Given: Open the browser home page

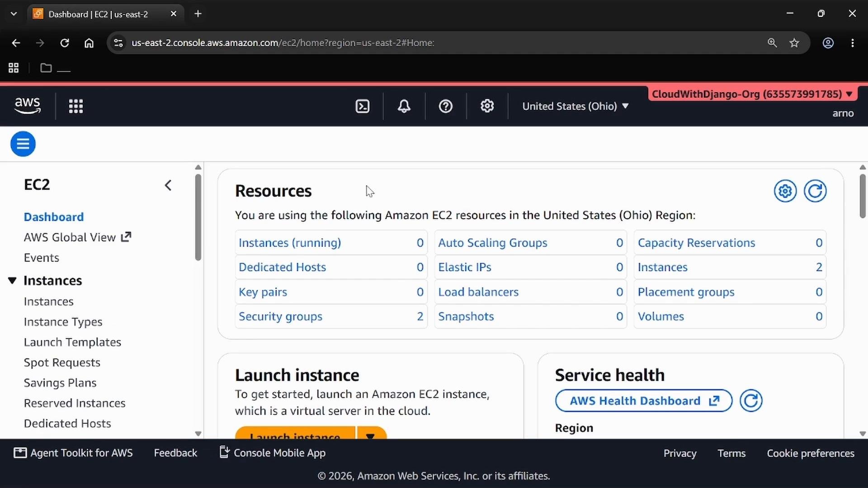Looking at the screenshot, I should [89, 43].
